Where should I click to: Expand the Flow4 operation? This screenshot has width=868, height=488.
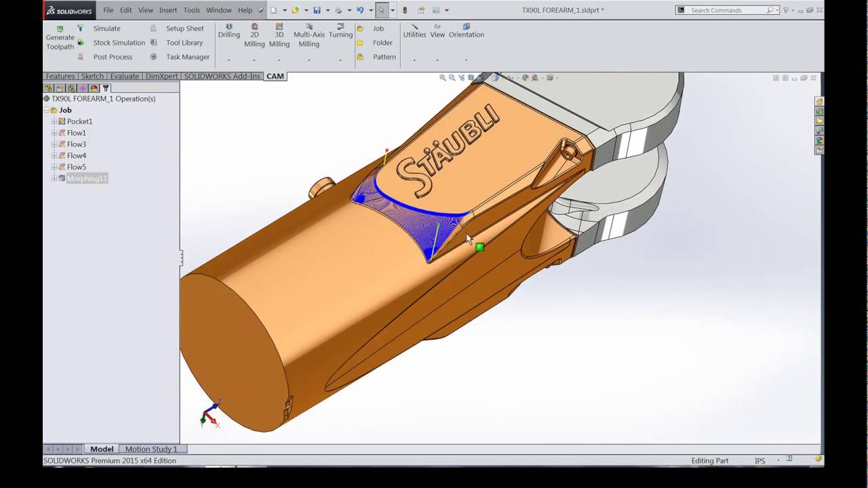pyautogui.click(x=54, y=156)
